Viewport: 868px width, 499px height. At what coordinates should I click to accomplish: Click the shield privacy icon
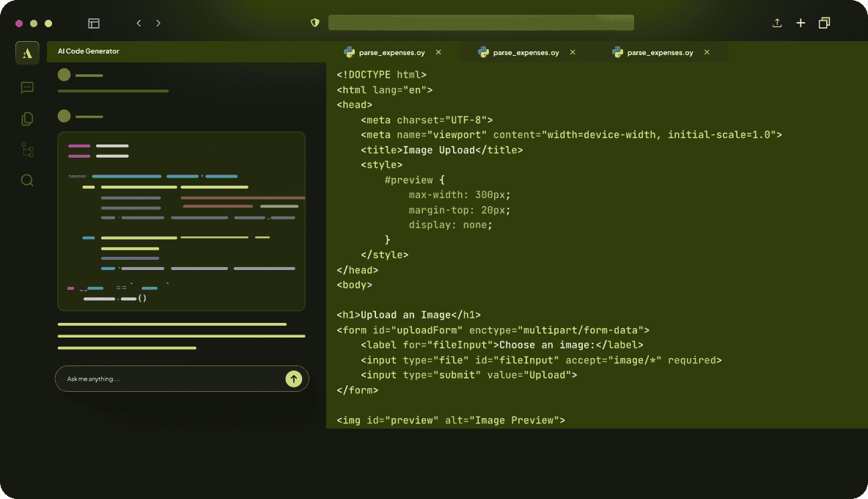click(x=315, y=23)
